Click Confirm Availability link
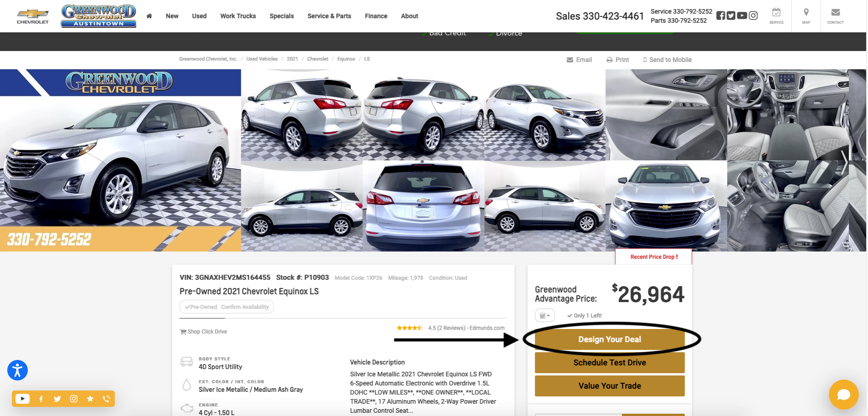Image resolution: width=868 pixels, height=416 pixels. [245, 307]
